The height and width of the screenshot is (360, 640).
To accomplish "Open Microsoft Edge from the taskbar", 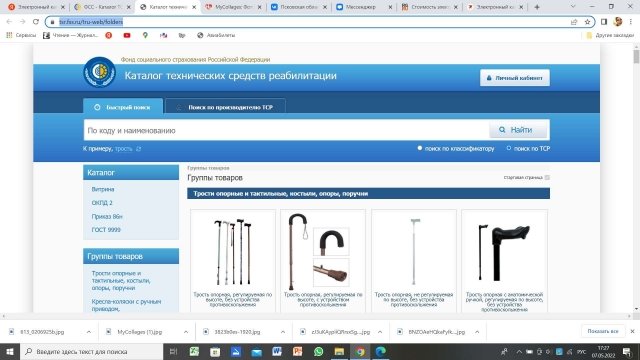I will tap(380, 351).
